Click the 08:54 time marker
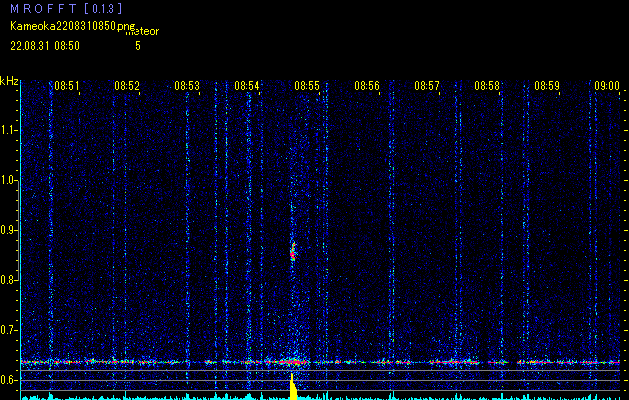 point(247,86)
